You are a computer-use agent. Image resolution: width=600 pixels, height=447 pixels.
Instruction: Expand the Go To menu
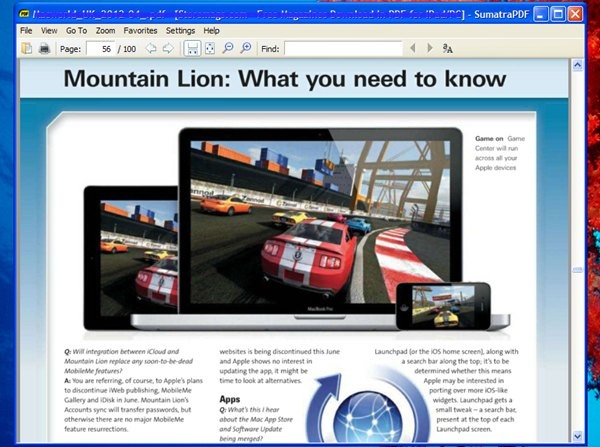tap(76, 31)
